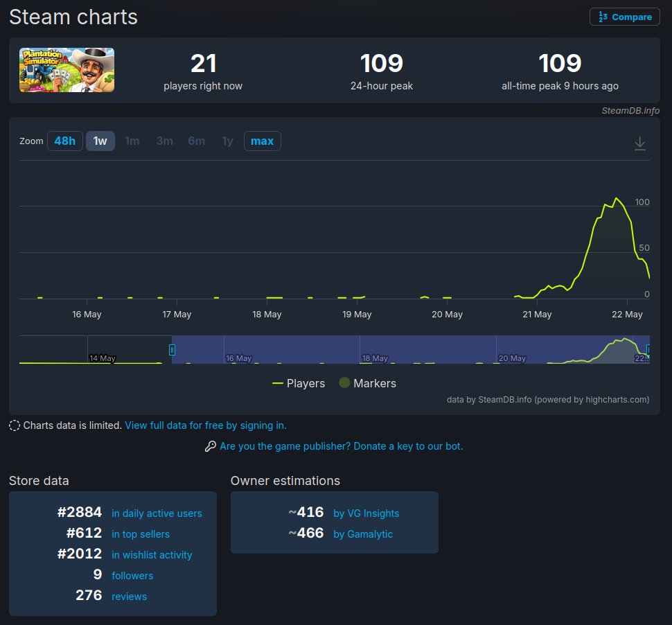Open 'by VG Insights' link
The height and width of the screenshot is (625, 672).
click(366, 513)
